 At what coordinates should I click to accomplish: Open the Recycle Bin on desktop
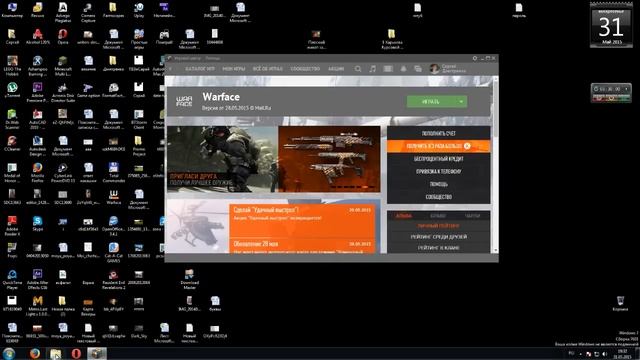coord(620,304)
